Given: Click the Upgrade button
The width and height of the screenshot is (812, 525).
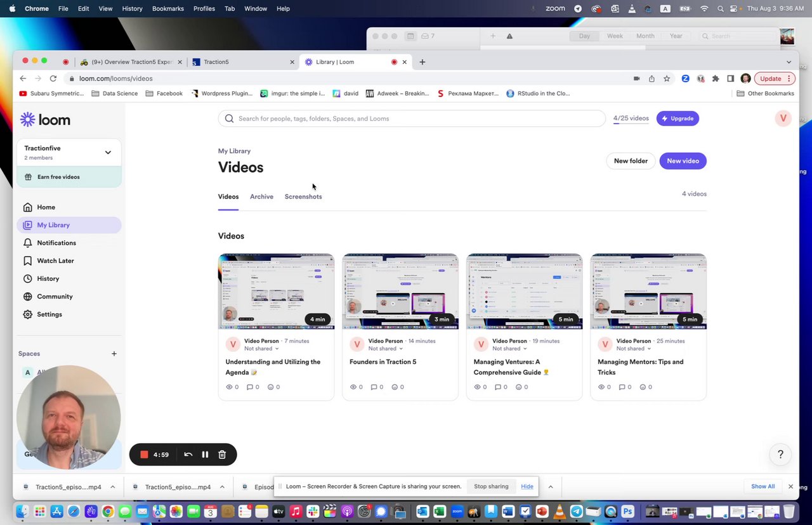Looking at the screenshot, I should (678, 119).
